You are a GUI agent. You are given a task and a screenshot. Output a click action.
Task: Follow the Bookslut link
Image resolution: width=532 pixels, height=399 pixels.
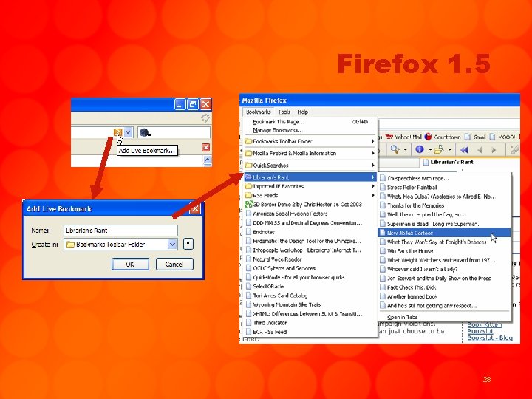coord(480,331)
